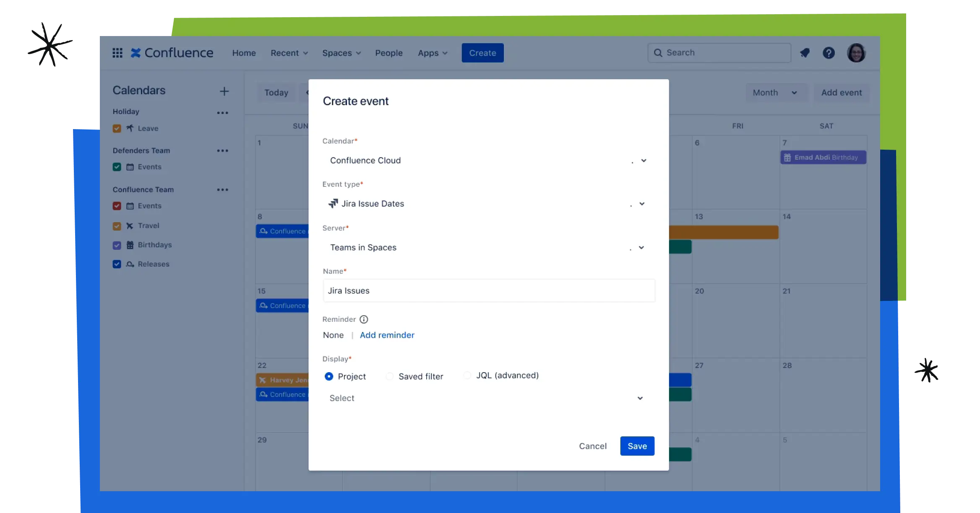Expand the Recent menu

(289, 53)
